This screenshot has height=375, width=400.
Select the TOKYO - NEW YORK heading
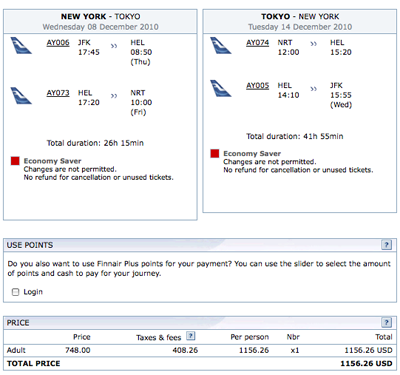coord(300,16)
